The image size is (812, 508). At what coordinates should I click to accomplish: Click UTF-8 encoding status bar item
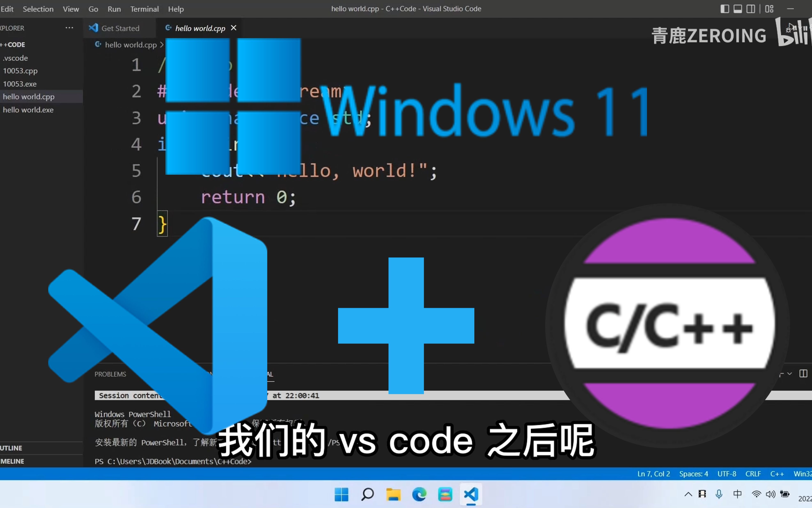(727, 473)
